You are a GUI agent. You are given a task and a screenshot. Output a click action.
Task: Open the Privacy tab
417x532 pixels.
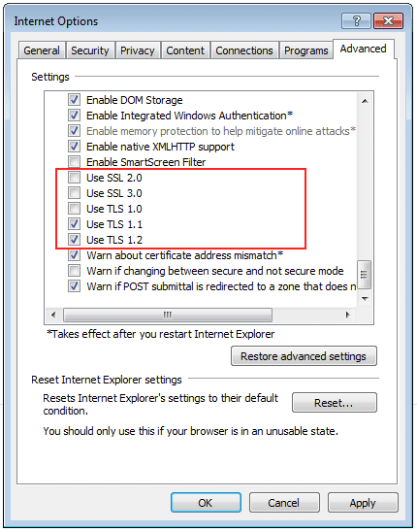(138, 50)
